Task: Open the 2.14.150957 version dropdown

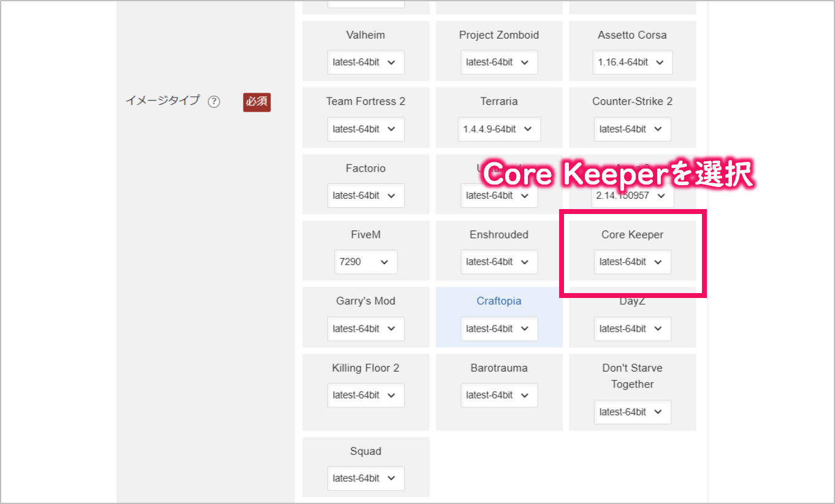Action: click(x=632, y=196)
